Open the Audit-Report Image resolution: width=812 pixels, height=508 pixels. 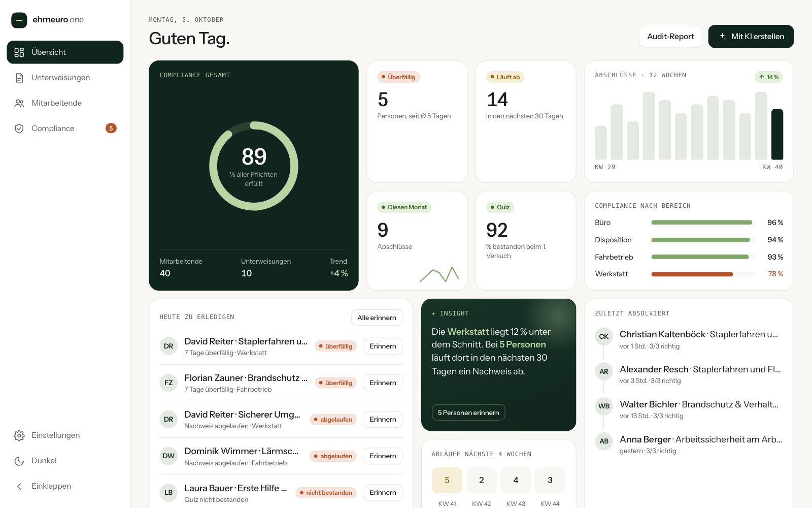tap(670, 37)
